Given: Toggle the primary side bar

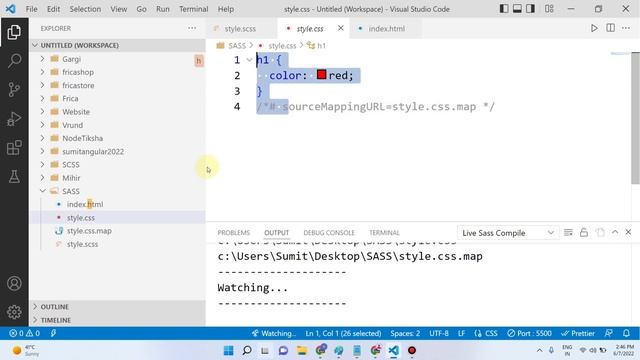Looking at the screenshot, I should [x=504, y=9].
